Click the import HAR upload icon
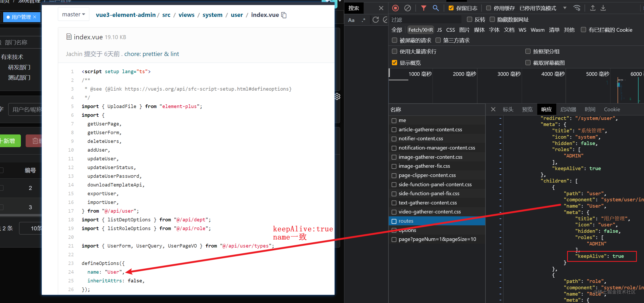This screenshot has height=303, width=644. click(593, 8)
